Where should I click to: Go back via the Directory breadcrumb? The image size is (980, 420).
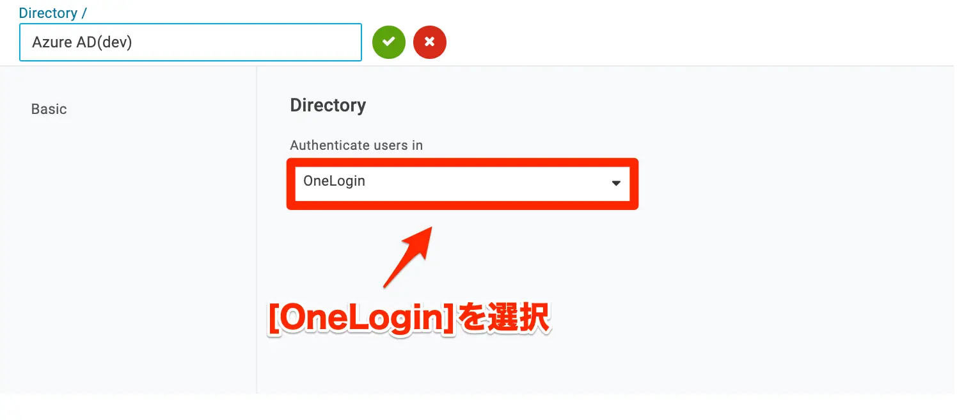[x=48, y=13]
